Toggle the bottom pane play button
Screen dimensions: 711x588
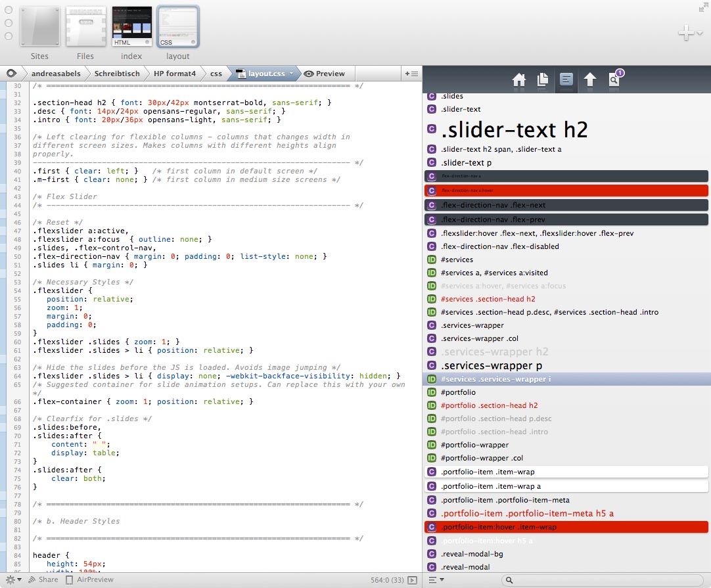(x=412, y=580)
